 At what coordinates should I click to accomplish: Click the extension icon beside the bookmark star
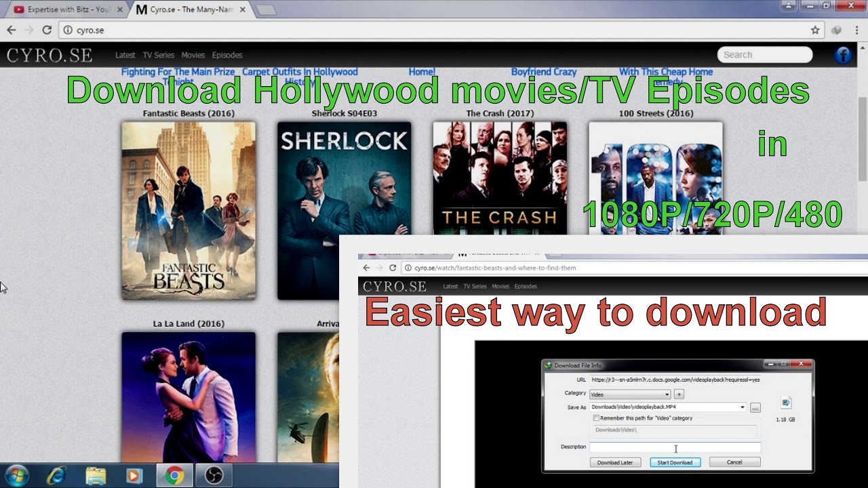click(x=837, y=30)
